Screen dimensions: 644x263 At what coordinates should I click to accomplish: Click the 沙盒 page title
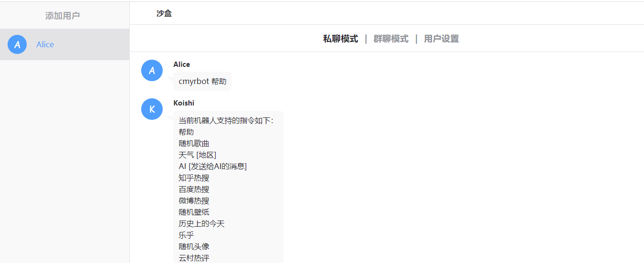(164, 13)
